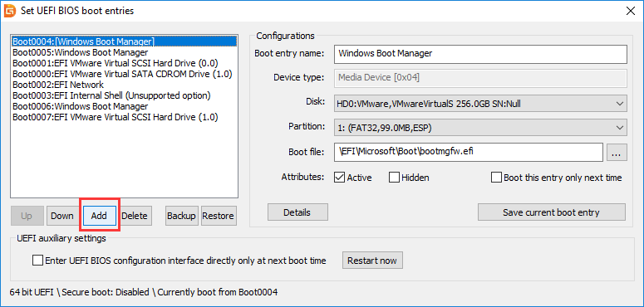
Task: Select Boot0002:EFI Network entry
Action: 124,85
